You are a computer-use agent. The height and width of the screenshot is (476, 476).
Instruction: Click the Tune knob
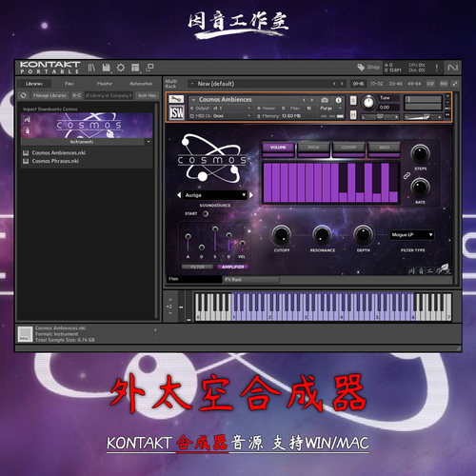tap(368, 102)
